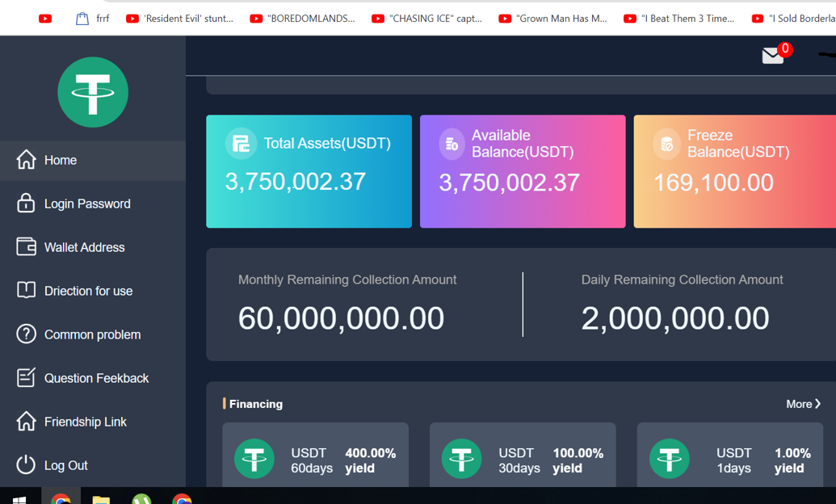Click the Freeze Balance icon
The width and height of the screenshot is (836, 504).
click(x=666, y=144)
